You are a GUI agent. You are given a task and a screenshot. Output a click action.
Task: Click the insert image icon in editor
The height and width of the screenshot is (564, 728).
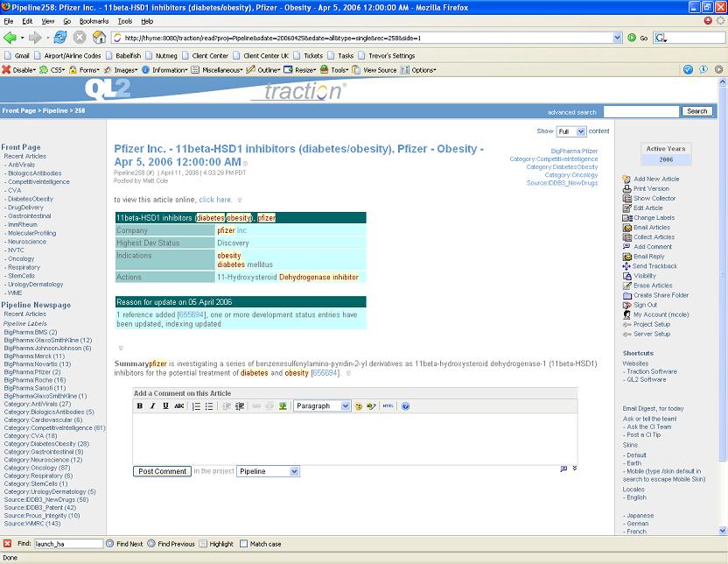point(283,406)
